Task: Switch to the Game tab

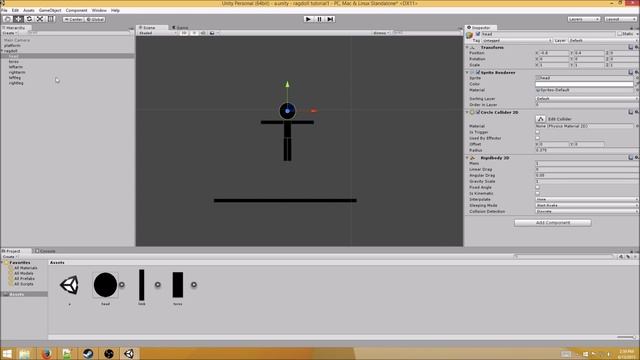Action: click(x=180, y=28)
